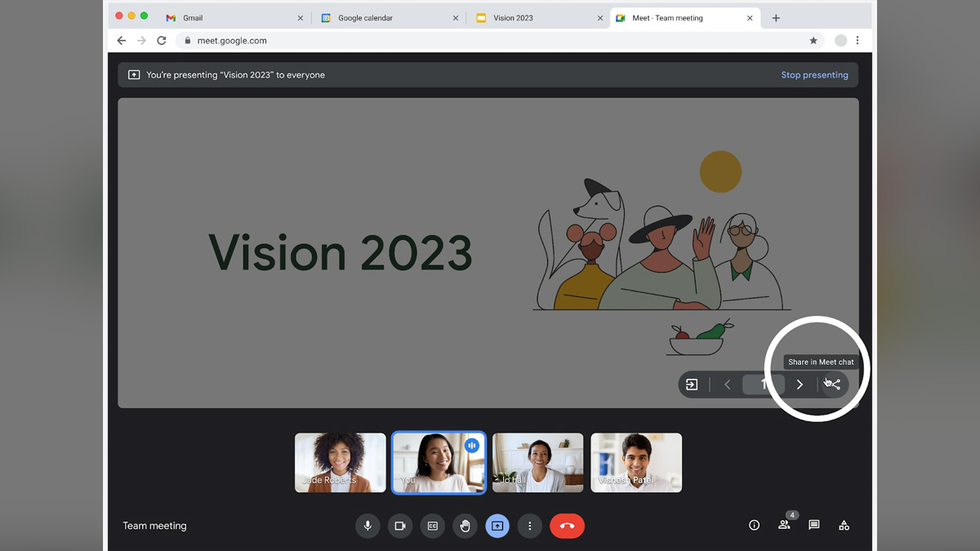Open the Activities shapes icon
Screen dimensions: 980x551
[844, 526]
